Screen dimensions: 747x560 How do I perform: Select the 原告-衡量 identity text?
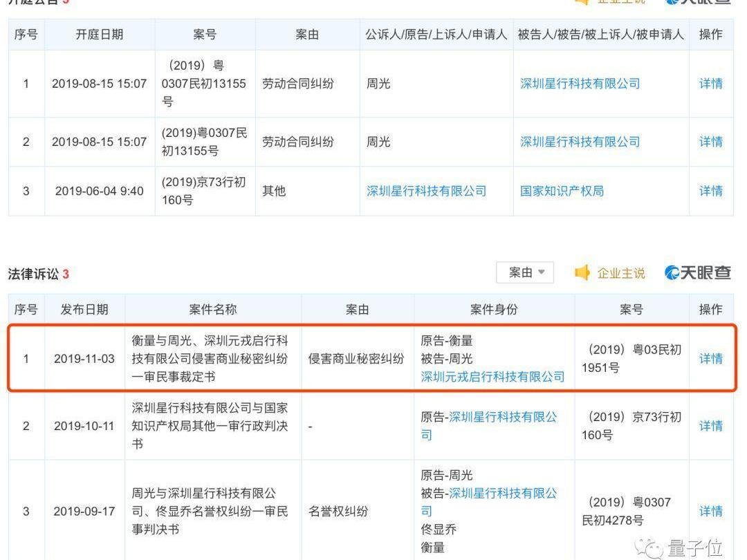coord(446,340)
